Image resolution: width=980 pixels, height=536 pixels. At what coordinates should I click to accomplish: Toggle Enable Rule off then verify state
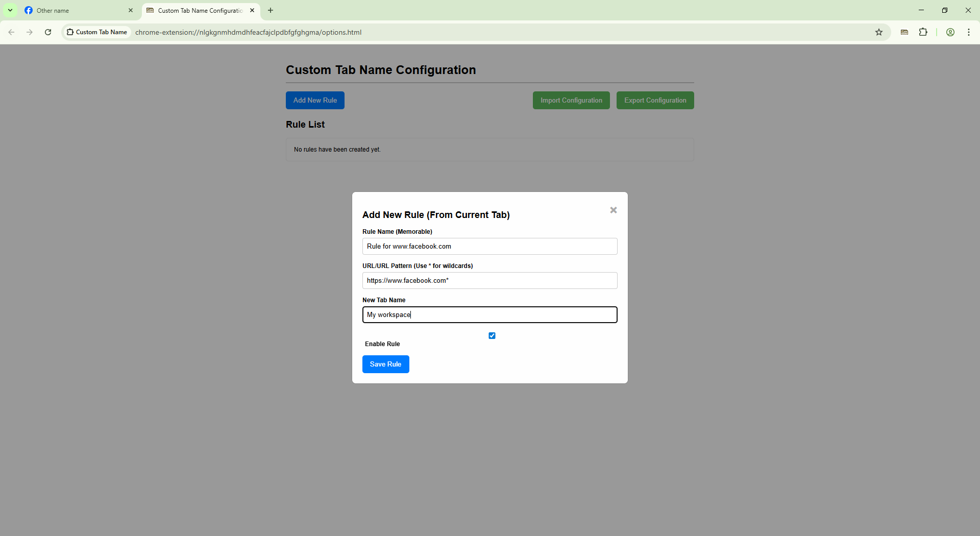pyautogui.click(x=492, y=335)
